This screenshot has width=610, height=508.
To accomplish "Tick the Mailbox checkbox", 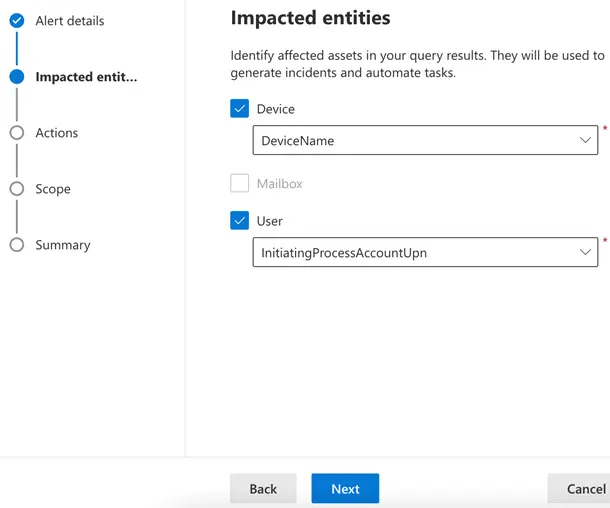I will tap(240, 183).
